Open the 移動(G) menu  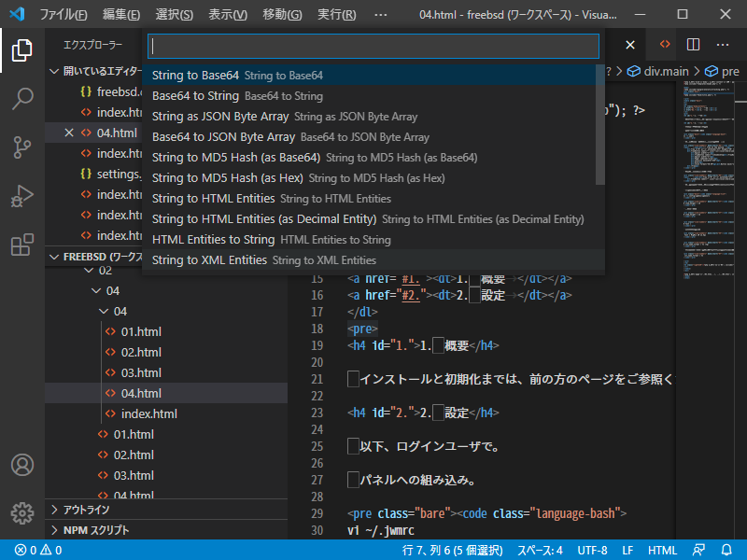tap(282, 15)
